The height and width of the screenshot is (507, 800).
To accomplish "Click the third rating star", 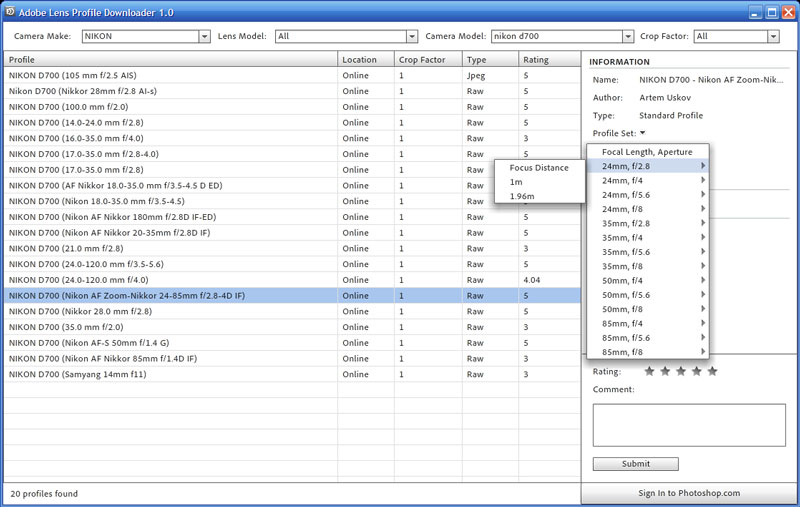I will 681,371.
